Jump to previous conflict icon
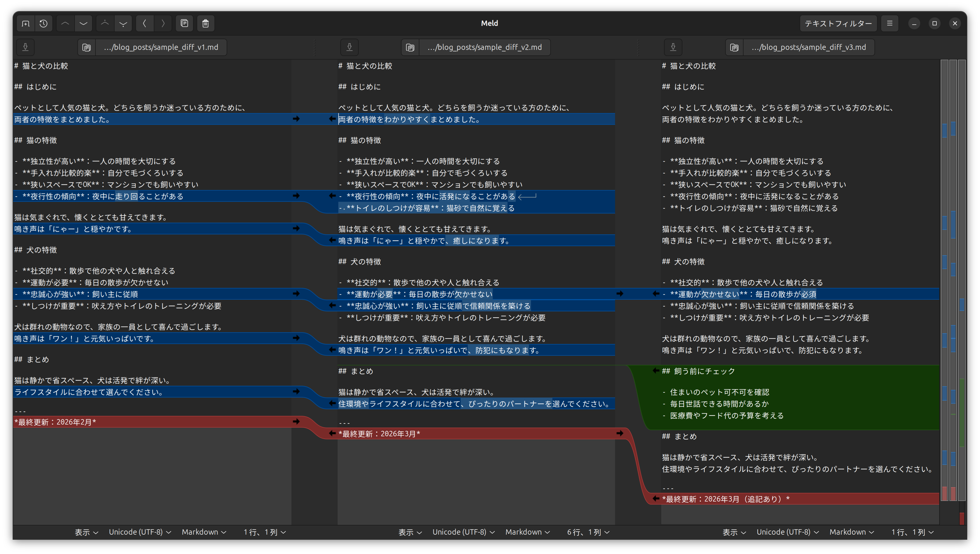Viewport: 980px width, 554px height. [105, 24]
